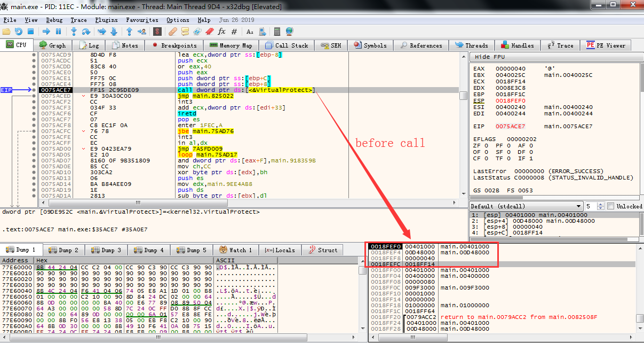Run the program with the arrow icon
Image resolution: width=644 pixels, height=343 pixels.
[x=46, y=32]
